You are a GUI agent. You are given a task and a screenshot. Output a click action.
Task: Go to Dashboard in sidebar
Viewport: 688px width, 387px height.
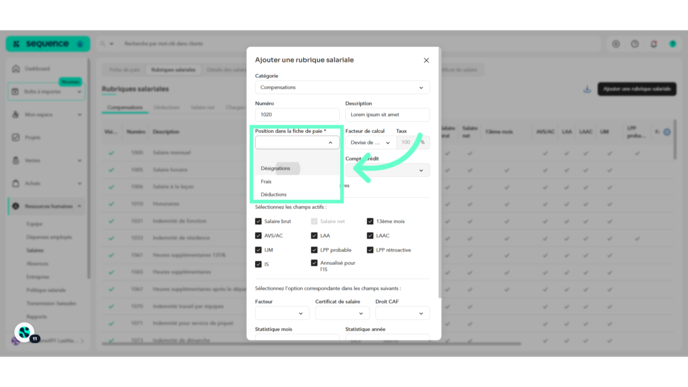coord(37,69)
